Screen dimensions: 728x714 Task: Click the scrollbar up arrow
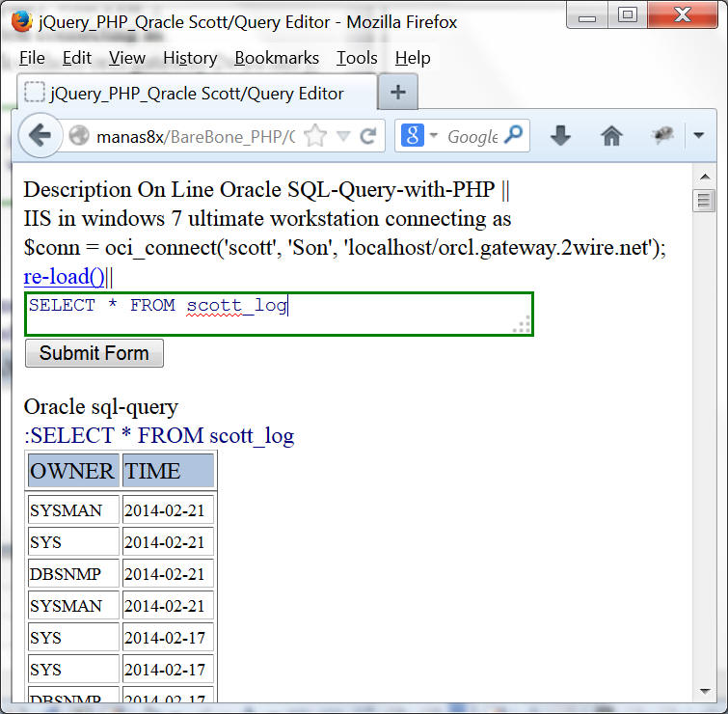pyautogui.click(x=705, y=177)
